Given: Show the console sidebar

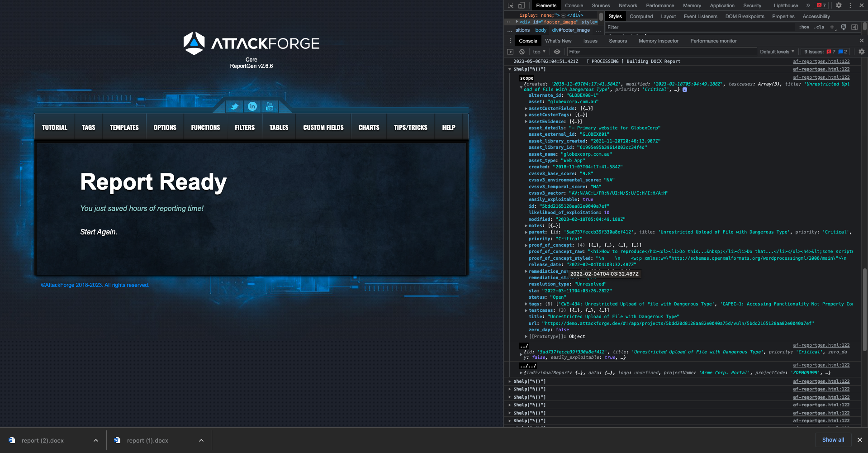Looking at the screenshot, I should pyautogui.click(x=511, y=52).
